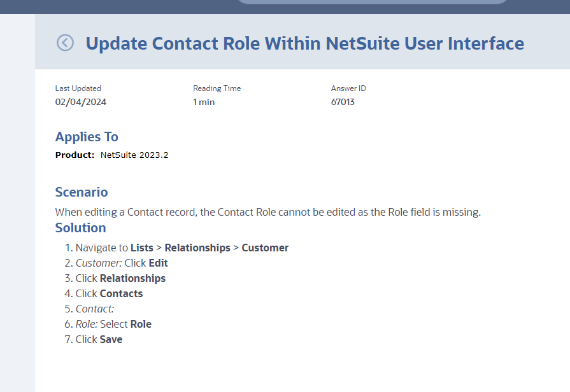Click the Applies To section heading
The image size is (570, 392).
87,137
